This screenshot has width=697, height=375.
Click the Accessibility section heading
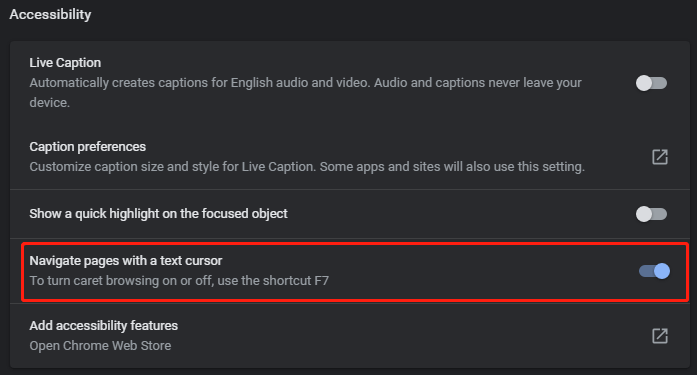[x=50, y=15]
